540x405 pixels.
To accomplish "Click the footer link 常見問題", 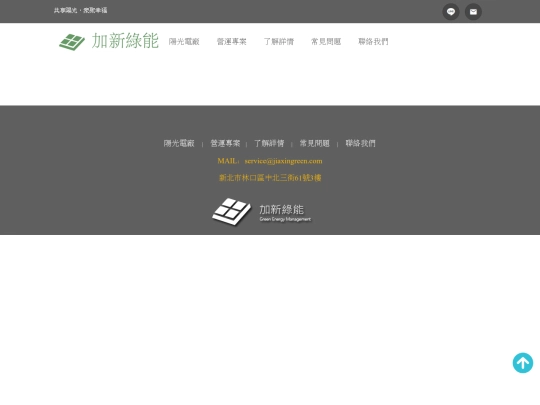I will click(314, 143).
